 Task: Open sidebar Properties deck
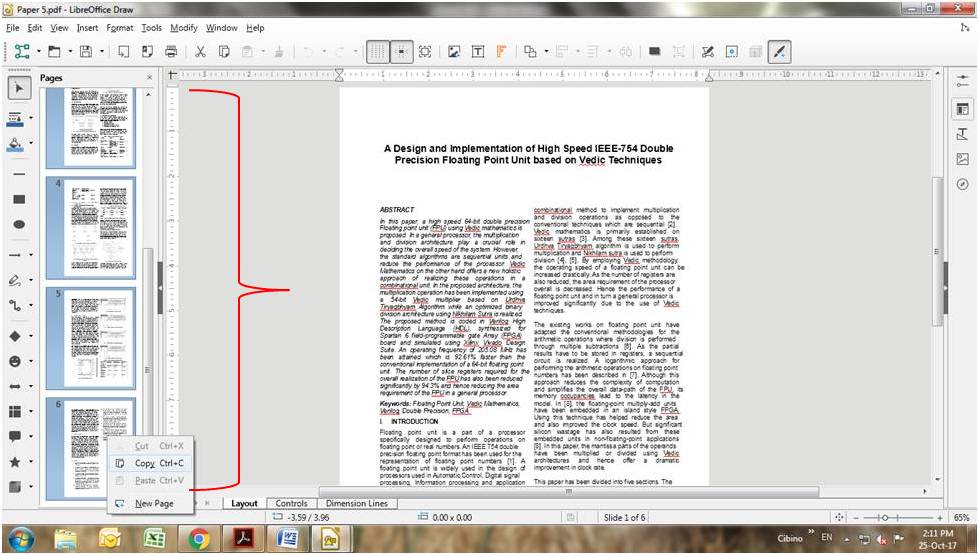(962, 109)
